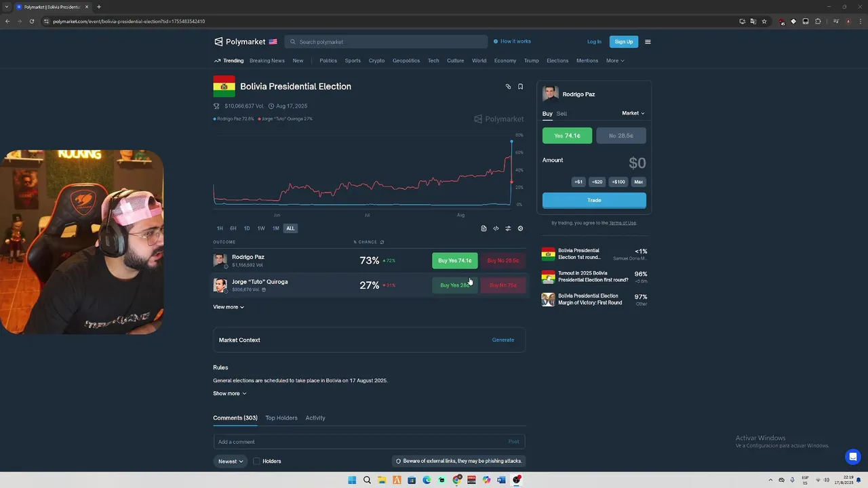Buy No 75¢ for Jorge Quiroga

503,285
